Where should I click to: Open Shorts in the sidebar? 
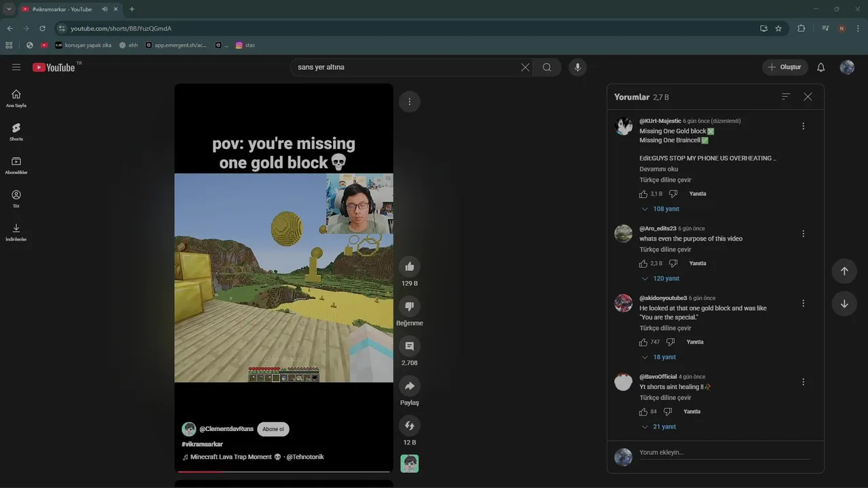[x=16, y=131]
